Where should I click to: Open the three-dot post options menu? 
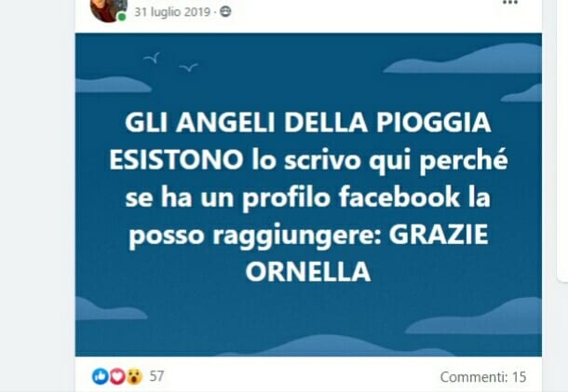510,3
